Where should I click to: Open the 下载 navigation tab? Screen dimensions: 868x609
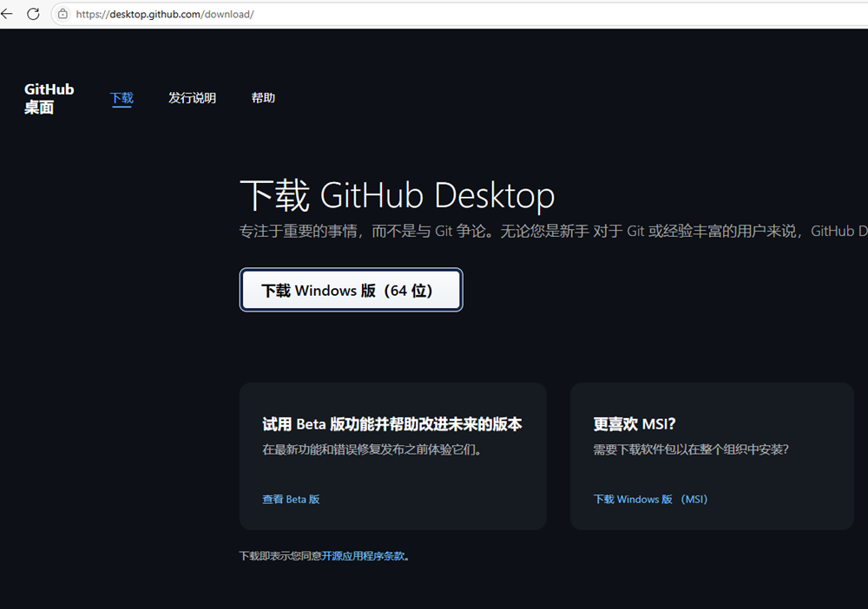click(x=122, y=98)
